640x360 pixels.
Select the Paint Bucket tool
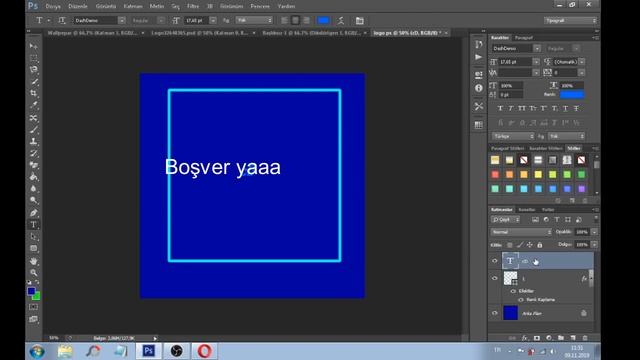[x=33, y=177]
